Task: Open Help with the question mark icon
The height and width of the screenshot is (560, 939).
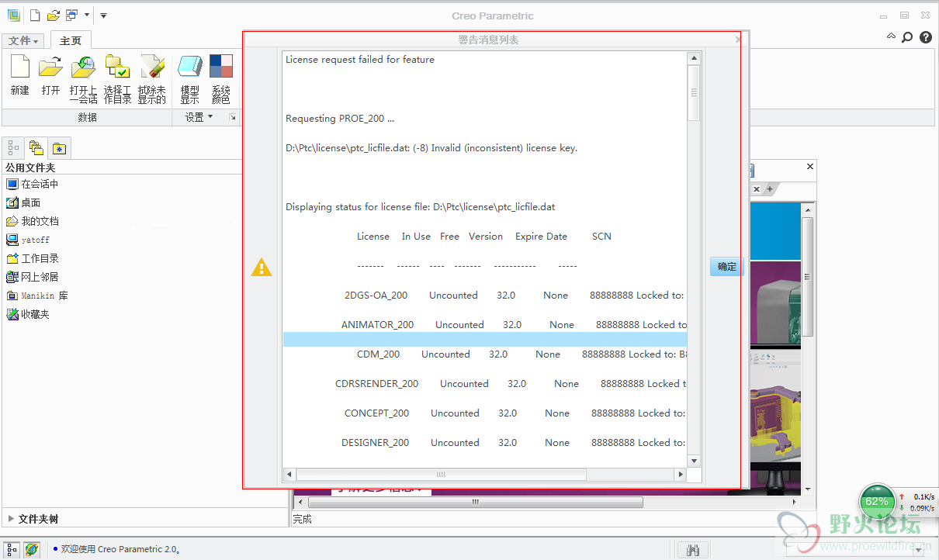Action: point(926,37)
